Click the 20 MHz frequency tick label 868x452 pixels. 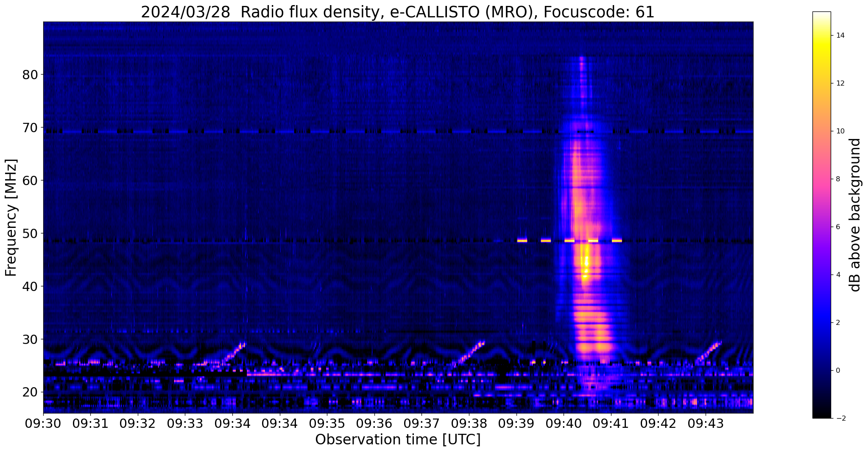(30, 392)
